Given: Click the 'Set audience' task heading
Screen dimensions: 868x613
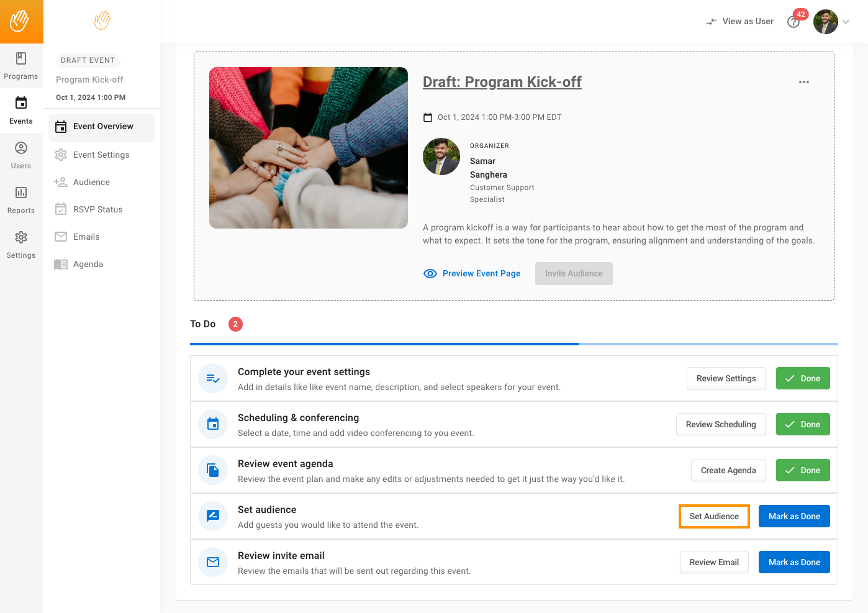Looking at the screenshot, I should click(x=267, y=510).
